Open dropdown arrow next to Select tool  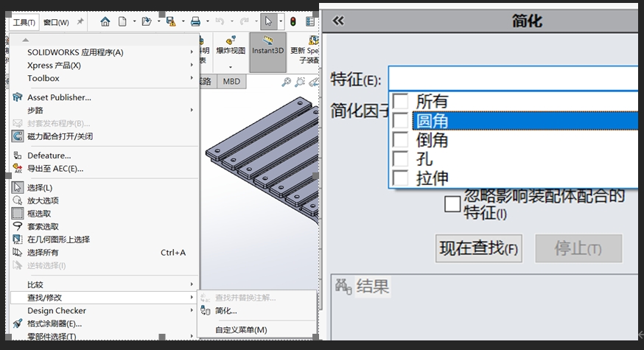281,21
